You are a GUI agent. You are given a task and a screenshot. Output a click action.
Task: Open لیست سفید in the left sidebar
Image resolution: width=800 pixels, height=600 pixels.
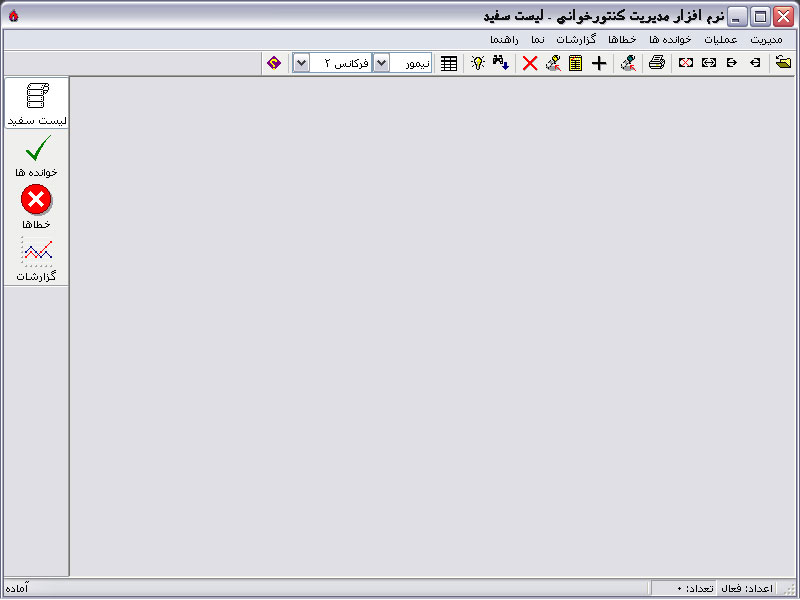(x=36, y=103)
